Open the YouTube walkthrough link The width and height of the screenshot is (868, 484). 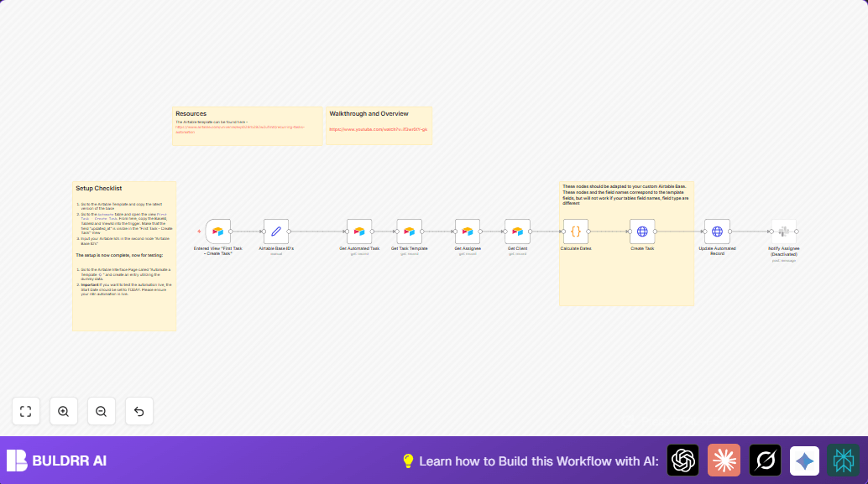378,129
